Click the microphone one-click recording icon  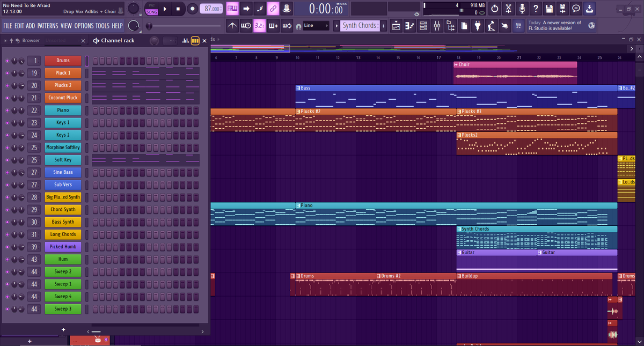pos(522,9)
